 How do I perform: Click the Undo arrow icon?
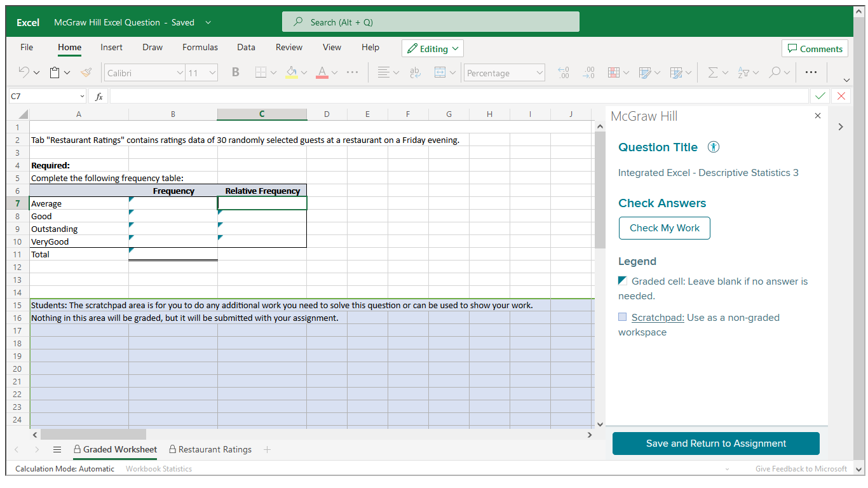point(24,72)
